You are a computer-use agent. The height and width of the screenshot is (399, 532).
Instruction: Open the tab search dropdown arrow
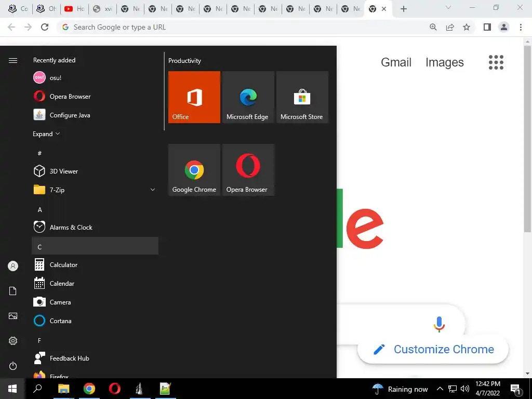[x=448, y=7]
